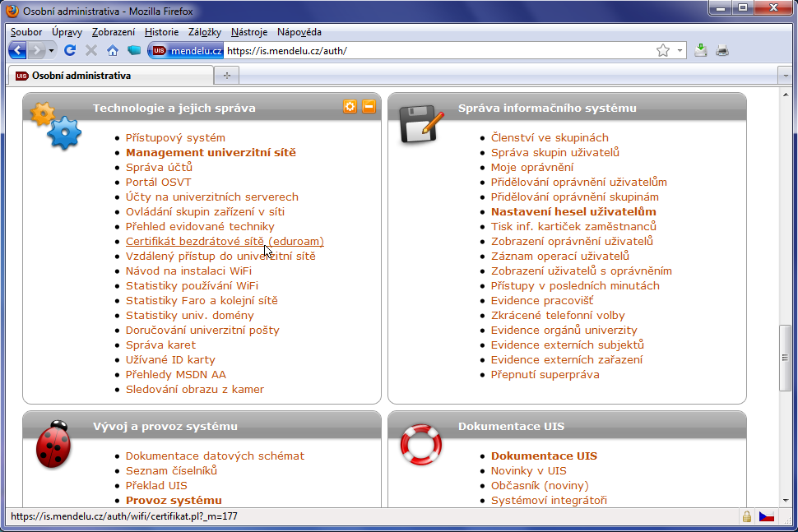Bookmark this page with the star icon

pos(662,50)
